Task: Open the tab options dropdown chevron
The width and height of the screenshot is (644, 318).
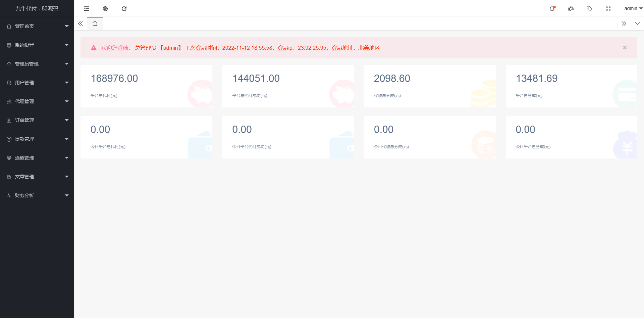Action: tap(637, 24)
